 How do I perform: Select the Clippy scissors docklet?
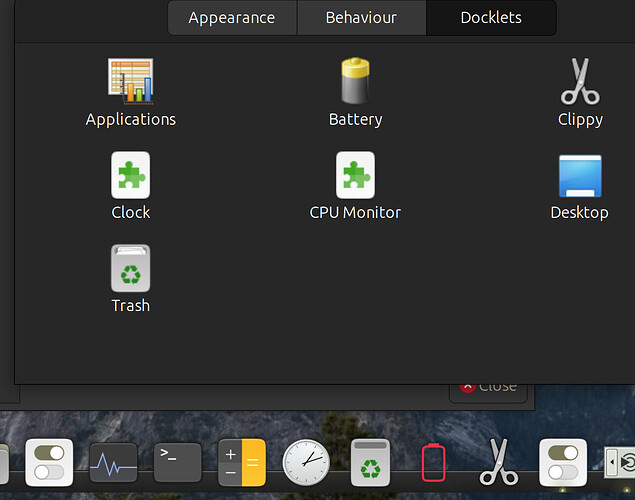pyautogui.click(x=580, y=81)
